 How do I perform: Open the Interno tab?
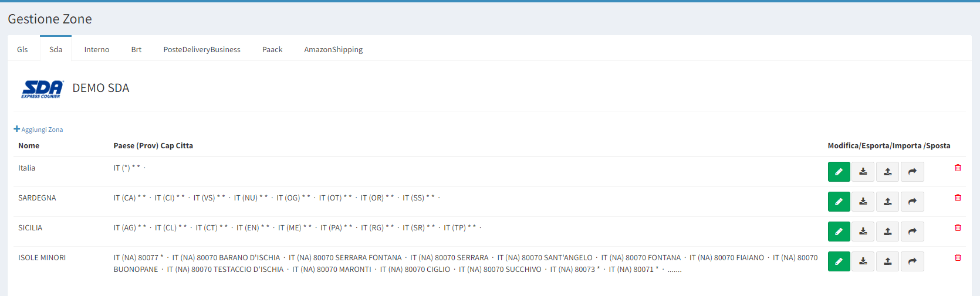(97, 50)
